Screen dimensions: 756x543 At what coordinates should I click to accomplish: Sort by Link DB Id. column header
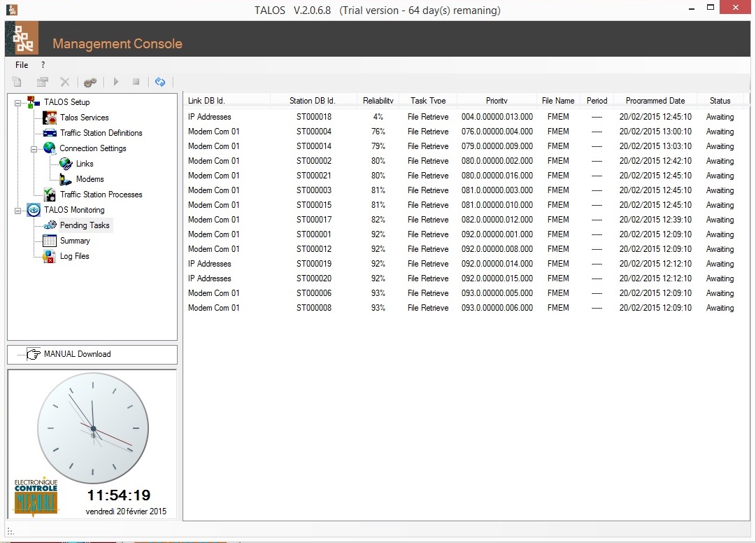[227, 100]
